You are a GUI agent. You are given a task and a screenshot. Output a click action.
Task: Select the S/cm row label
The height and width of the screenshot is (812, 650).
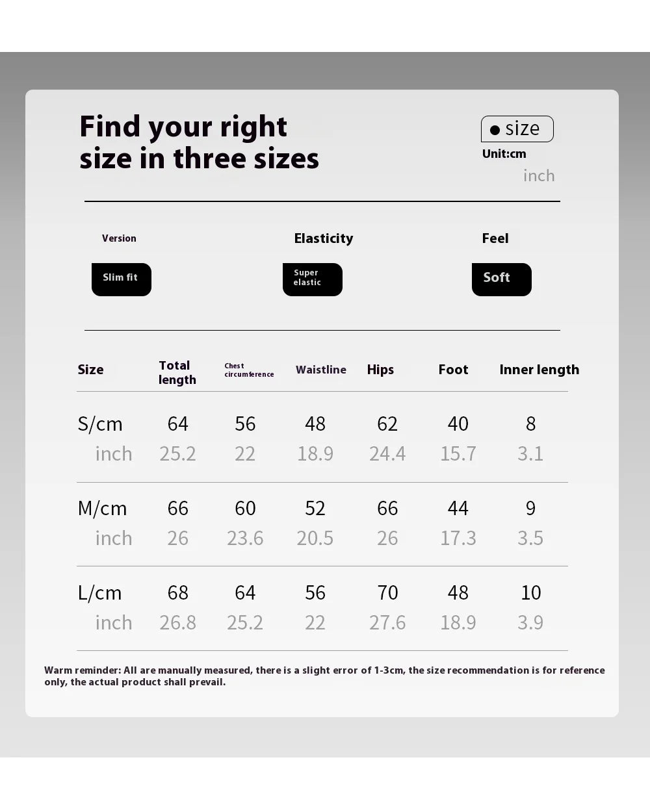point(100,424)
